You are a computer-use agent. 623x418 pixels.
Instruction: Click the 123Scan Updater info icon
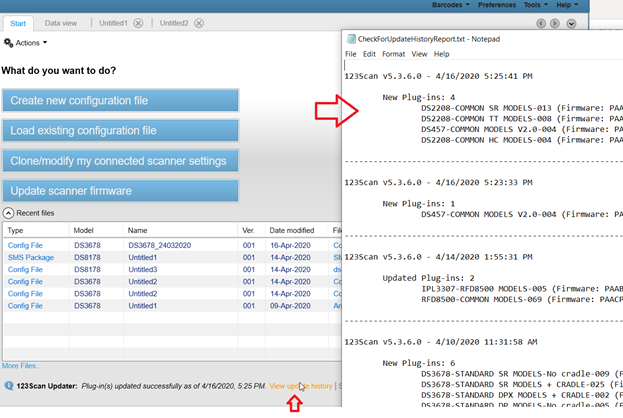pyautogui.click(x=9, y=386)
